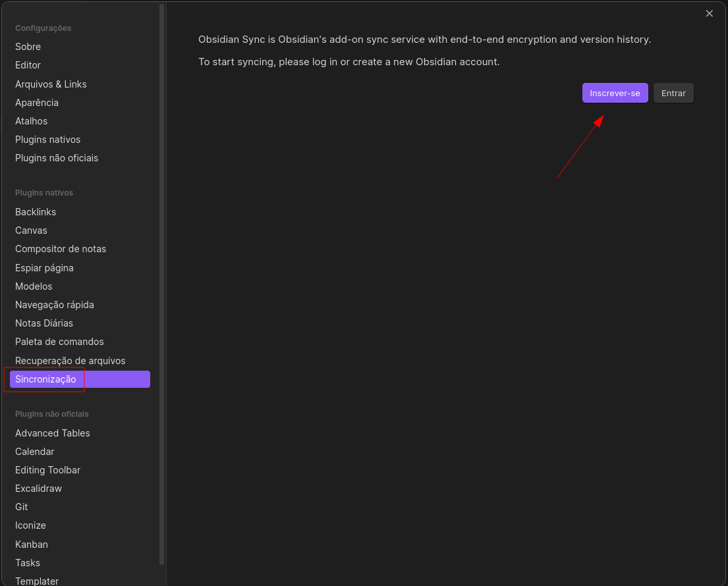Click the Inscrever-se button

(x=615, y=93)
